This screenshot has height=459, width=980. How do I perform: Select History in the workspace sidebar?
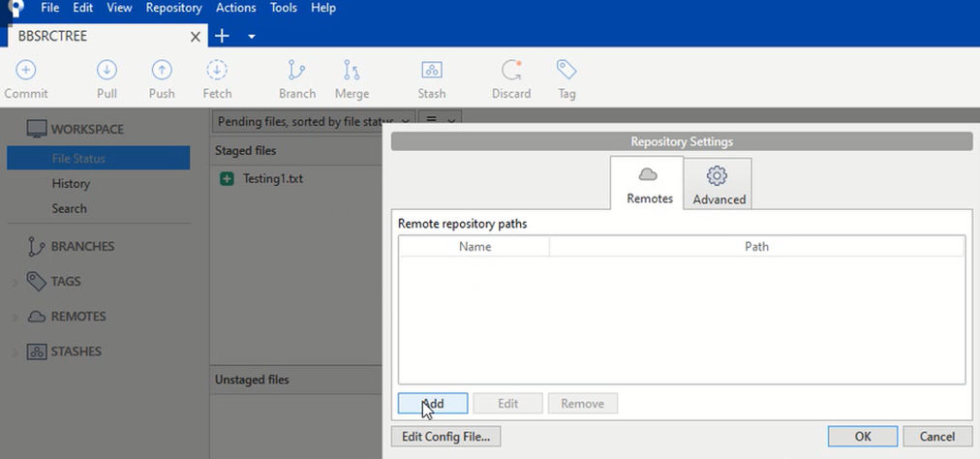coord(71,183)
